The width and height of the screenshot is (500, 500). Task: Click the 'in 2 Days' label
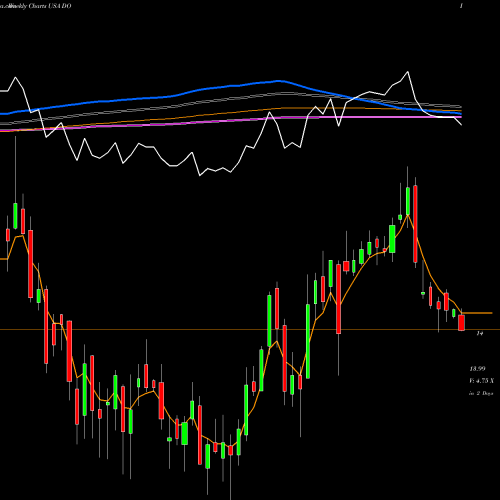pyautogui.click(x=481, y=393)
